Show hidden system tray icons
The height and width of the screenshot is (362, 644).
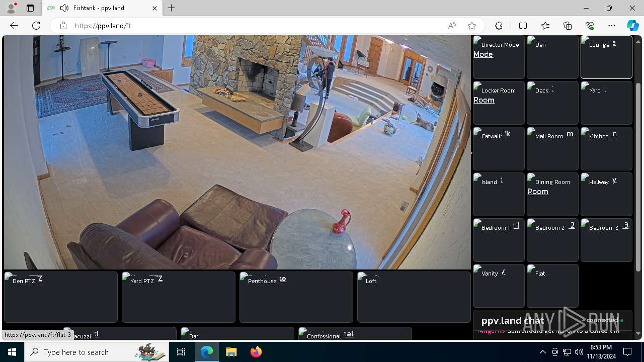click(542, 352)
